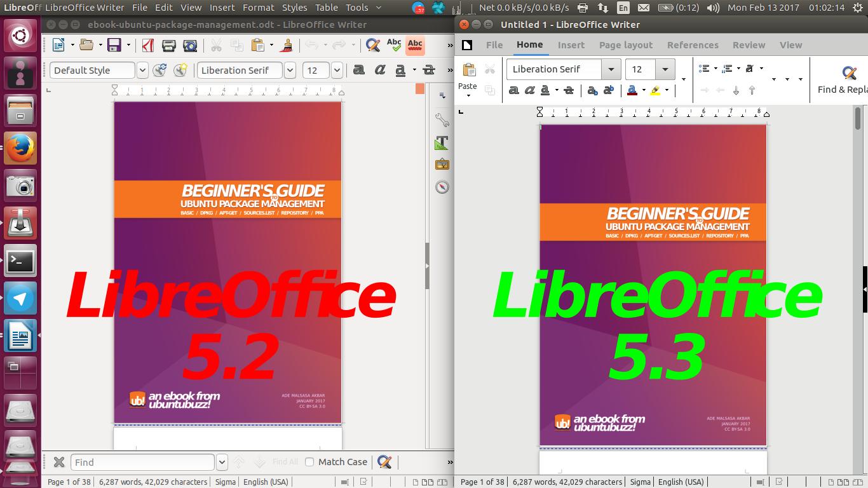Click Paste clipboard icon in left Writer toolbar
This screenshot has height=488, width=868.
tap(258, 45)
